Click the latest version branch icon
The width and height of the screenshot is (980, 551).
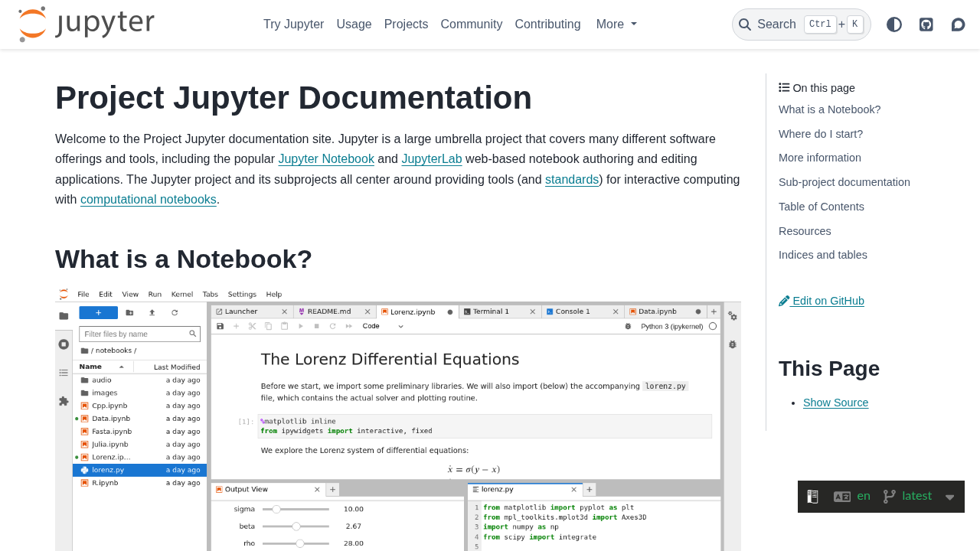[889, 497]
